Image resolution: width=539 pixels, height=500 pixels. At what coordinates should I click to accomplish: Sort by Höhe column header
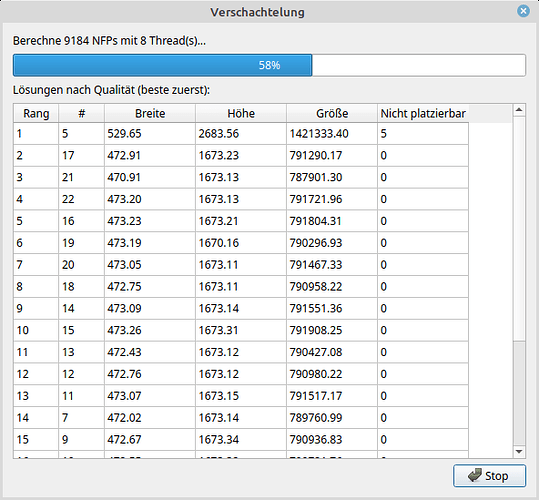(x=241, y=113)
